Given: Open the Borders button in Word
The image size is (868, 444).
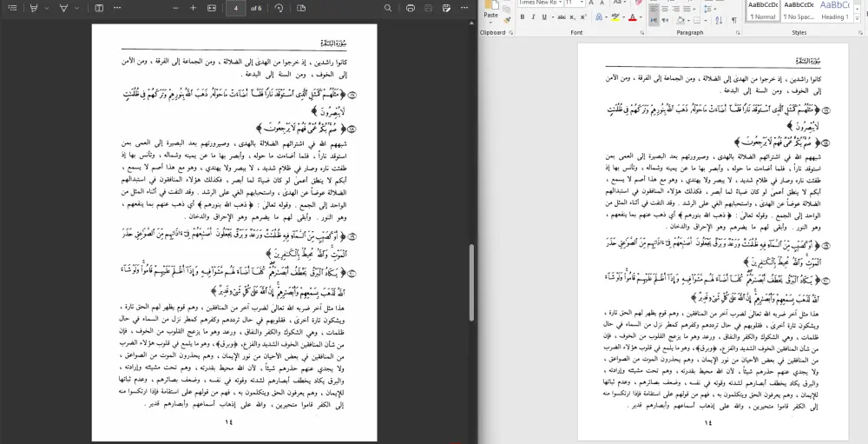Looking at the screenshot, I should (x=697, y=20).
